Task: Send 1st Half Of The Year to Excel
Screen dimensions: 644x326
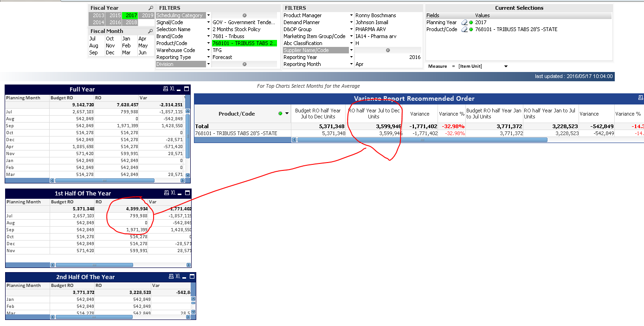Action: [x=173, y=193]
